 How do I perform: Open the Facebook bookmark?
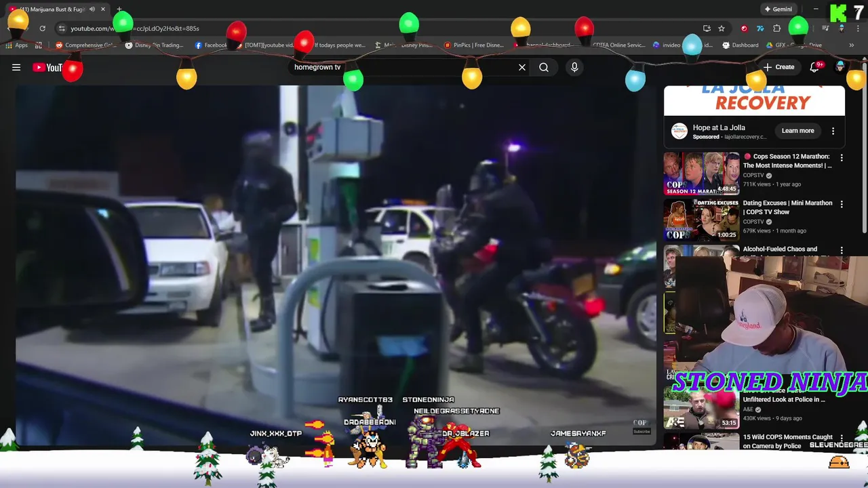click(x=211, y=45)
